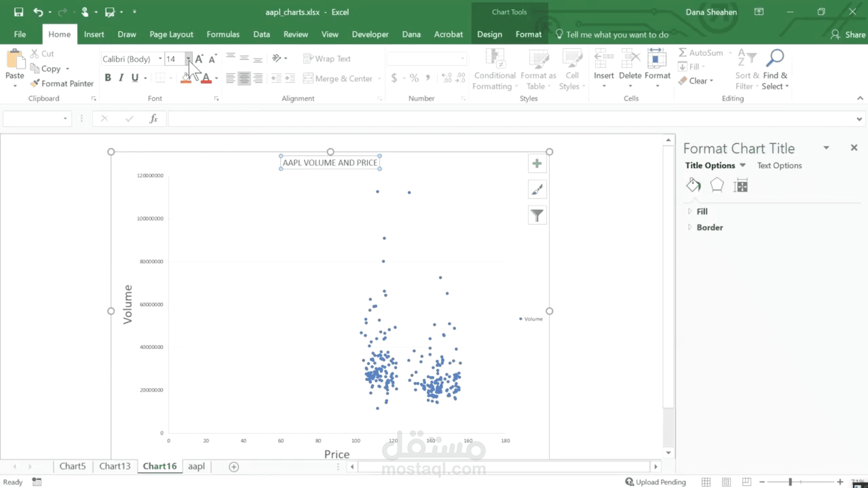Open the Chart Styles paintbrush button
Screen dimensions: 868x488
point(537,190)
